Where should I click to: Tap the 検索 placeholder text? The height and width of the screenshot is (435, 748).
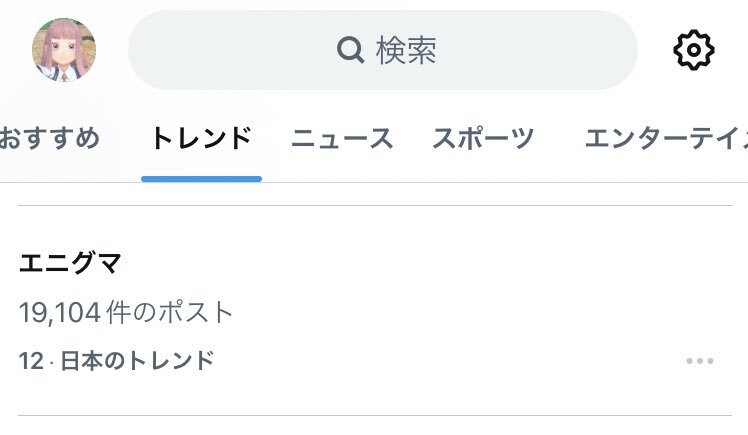coord(406,50)
